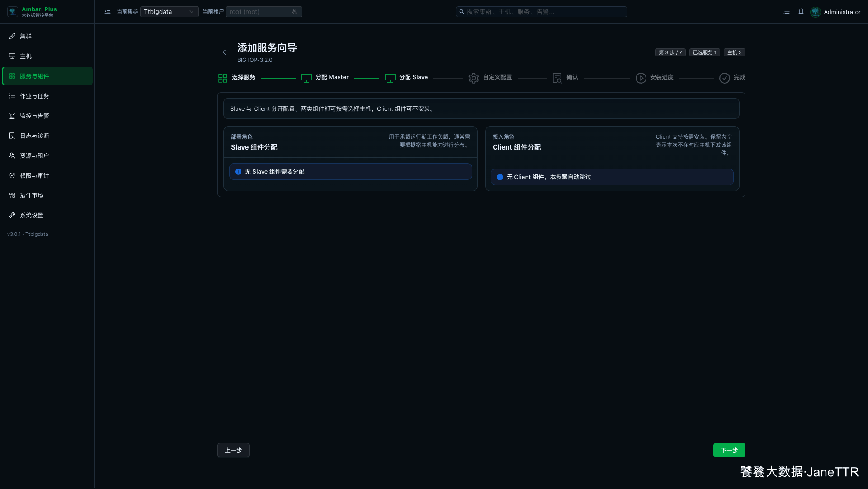Jump to the 确认 wizard step
Image resolution: width=868 pixels, height=489 pixels.
click(565, 78)
